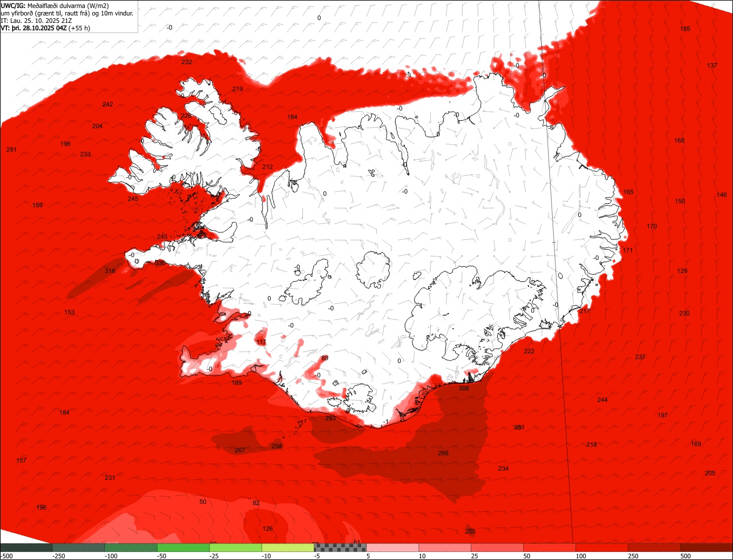Click the value 117 on the southwest land
The image size is (733, 560).
[261, 342]
